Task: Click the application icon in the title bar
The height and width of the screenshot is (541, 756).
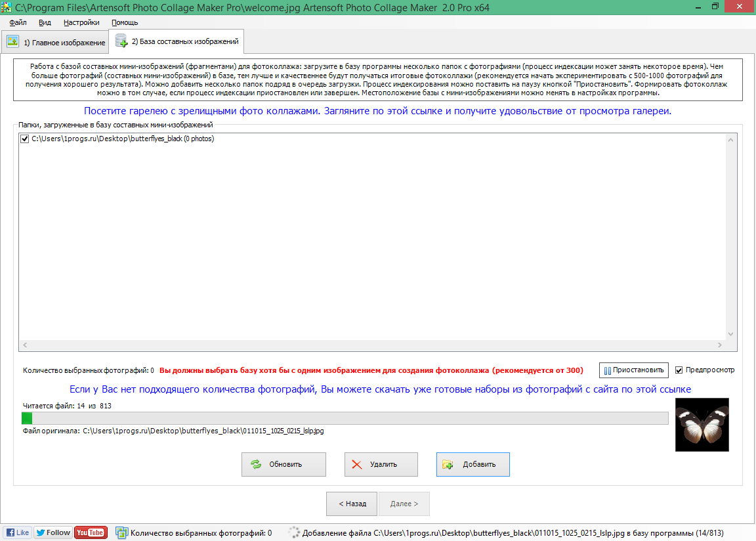Action: [x=7, y=8]
